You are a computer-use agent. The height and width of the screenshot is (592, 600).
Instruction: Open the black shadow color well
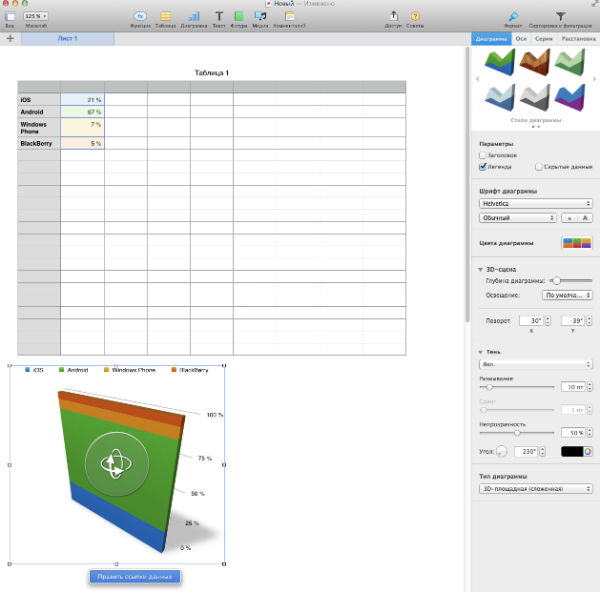click(x=572, y=452)
